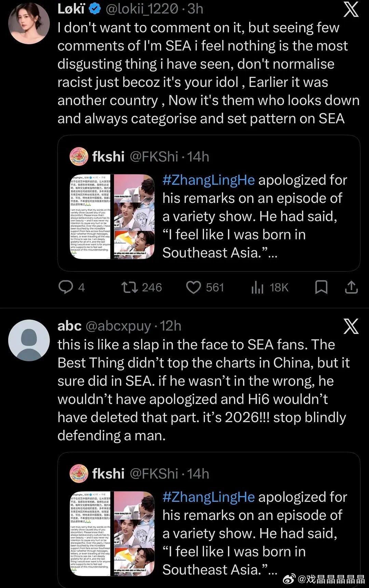Click the X logo on Løkï's tweet
This screenshot has width=369, height=588.
click(351, 9)
